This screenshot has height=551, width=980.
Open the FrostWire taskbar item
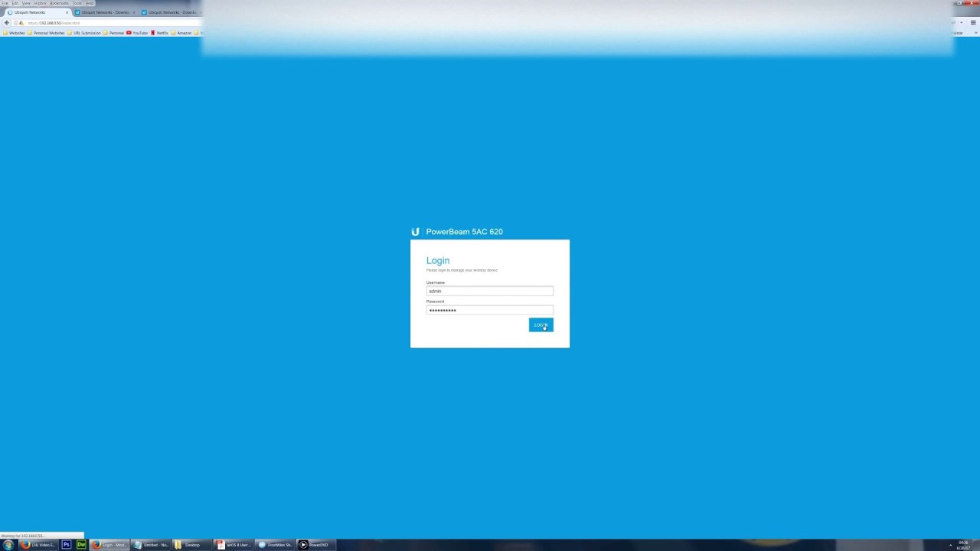pyautogui.click(x=275, y=545)
